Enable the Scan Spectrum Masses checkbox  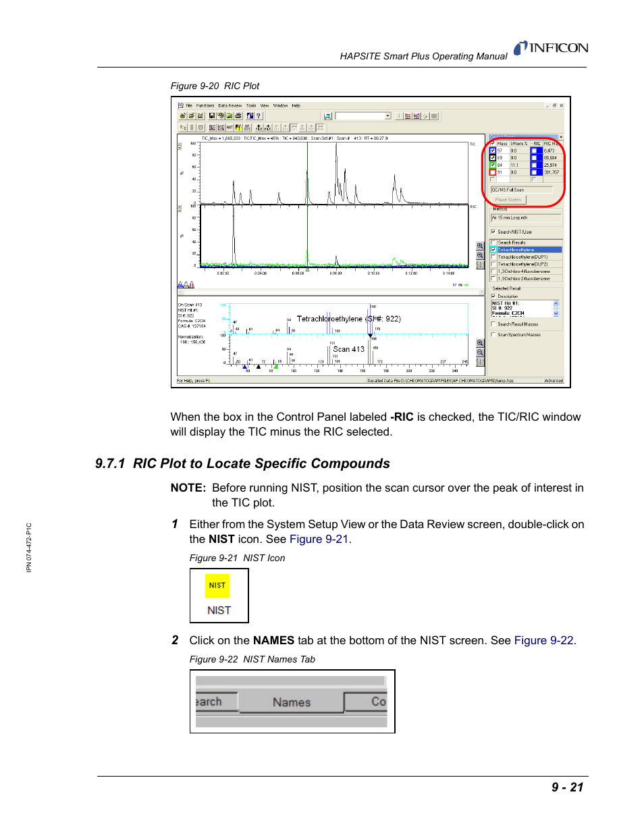pyautogui.click(x=493, y=334)
